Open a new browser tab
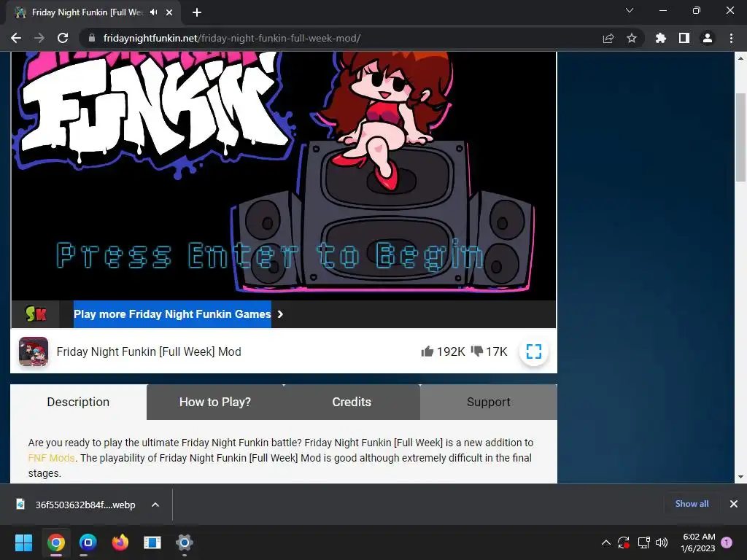This screenshot has width=747, height=560. 197,12
